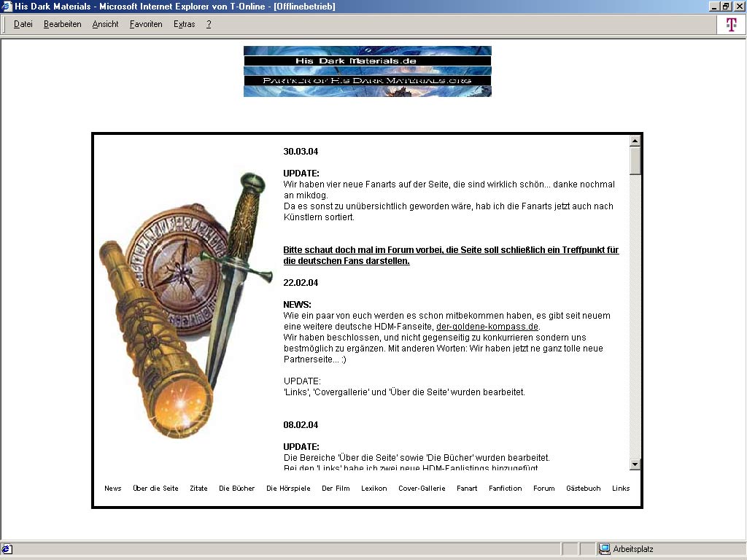The width and height of the screenshot is (747, 560).
Task: Click the alethiometer, spyglass and knife image
Action: pos(186,305)
